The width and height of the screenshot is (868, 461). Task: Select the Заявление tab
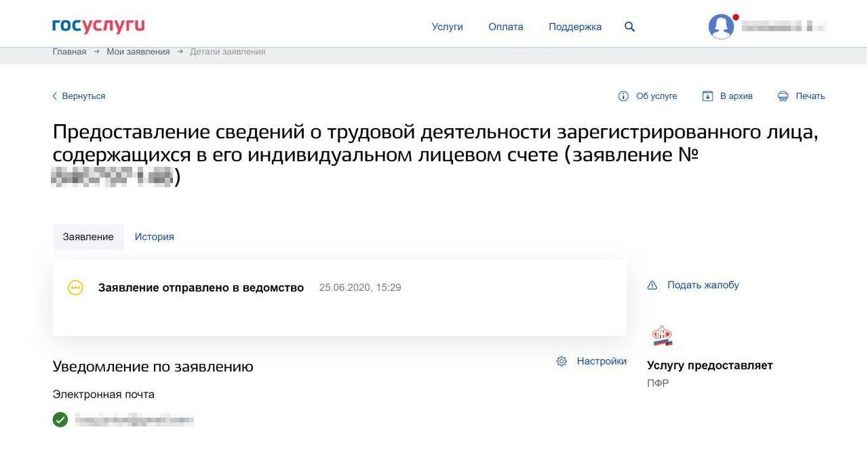[88, 237]
